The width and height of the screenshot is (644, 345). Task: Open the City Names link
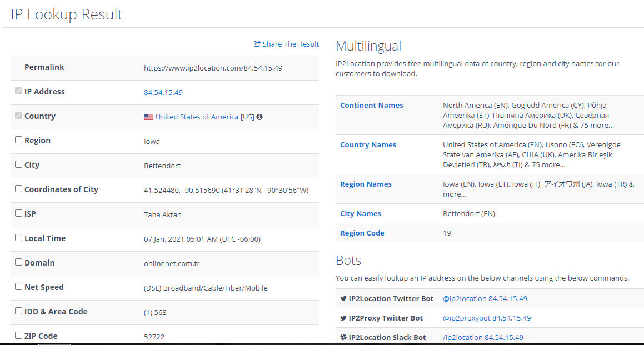point(361,213)
